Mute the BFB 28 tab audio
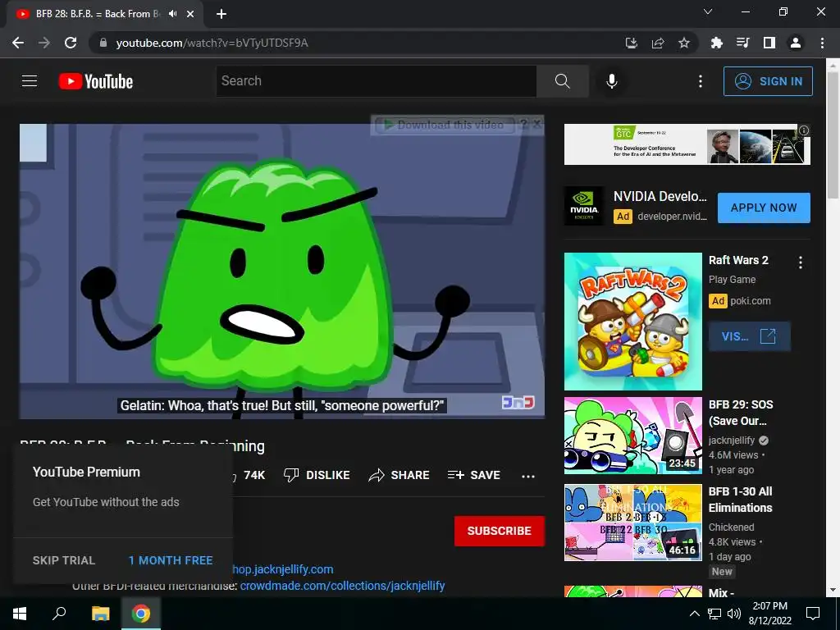Viewport: 840px width, 630px height. click(172, 14)
